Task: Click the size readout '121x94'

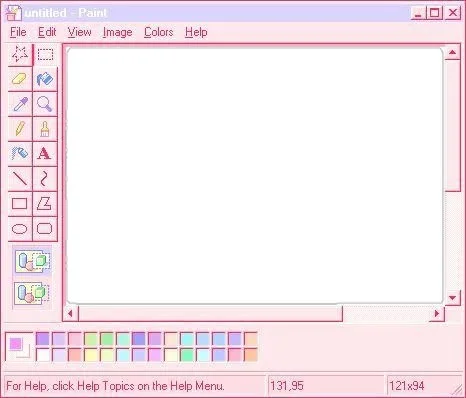Action: [x=407, y=386]
